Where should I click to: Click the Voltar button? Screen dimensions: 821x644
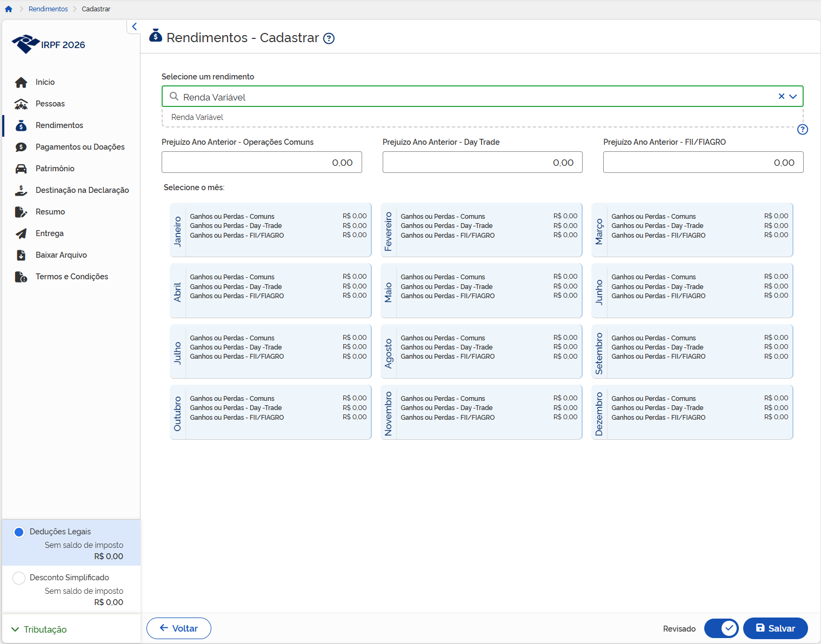click(x=179, y=628)
